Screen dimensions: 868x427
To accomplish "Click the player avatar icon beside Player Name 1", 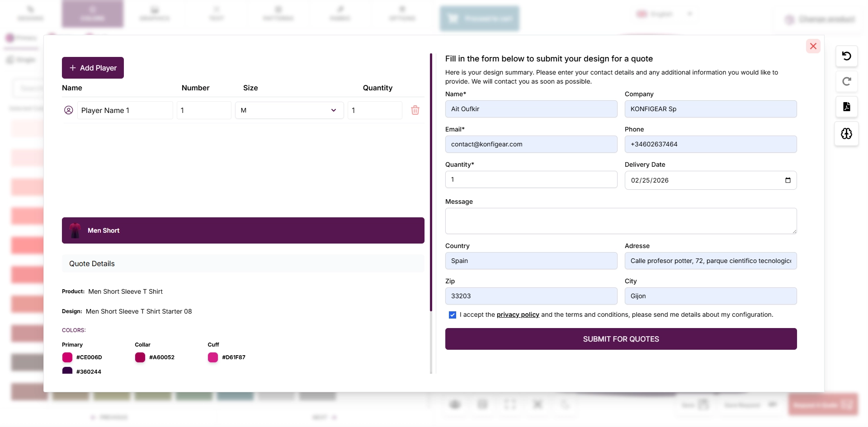I will click(69, 110).
